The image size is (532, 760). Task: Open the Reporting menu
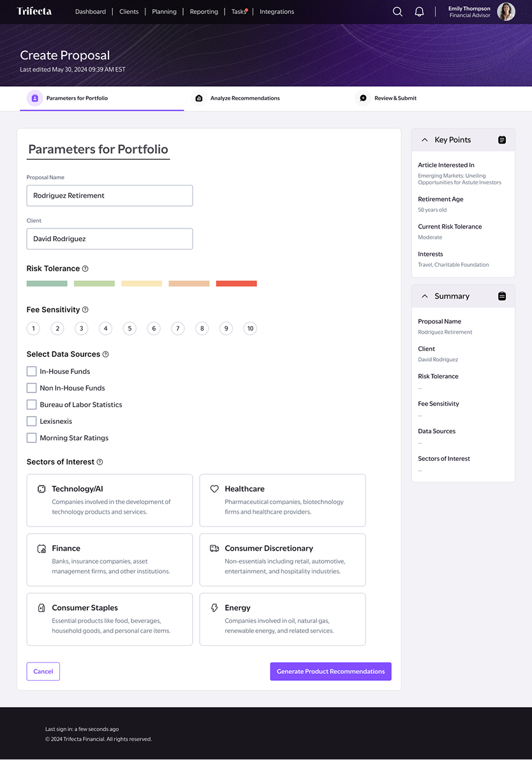pos(203,11)
